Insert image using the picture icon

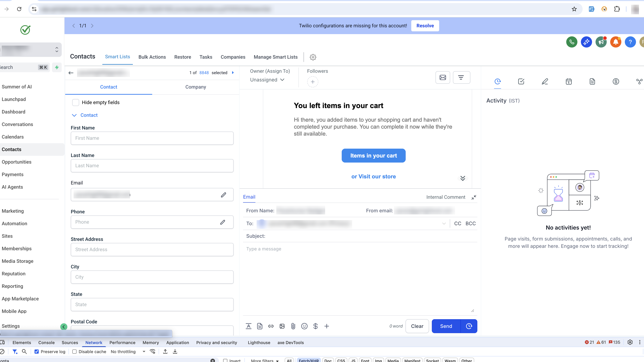(282, 326)
